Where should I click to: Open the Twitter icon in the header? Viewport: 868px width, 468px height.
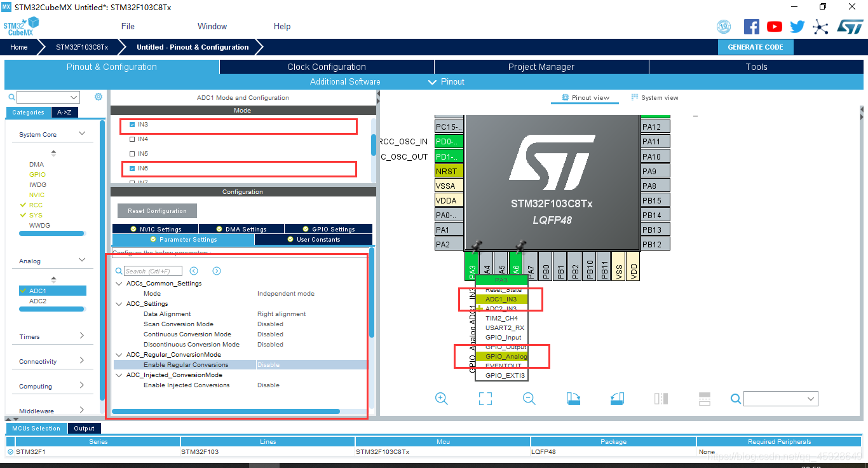(797, 27)
